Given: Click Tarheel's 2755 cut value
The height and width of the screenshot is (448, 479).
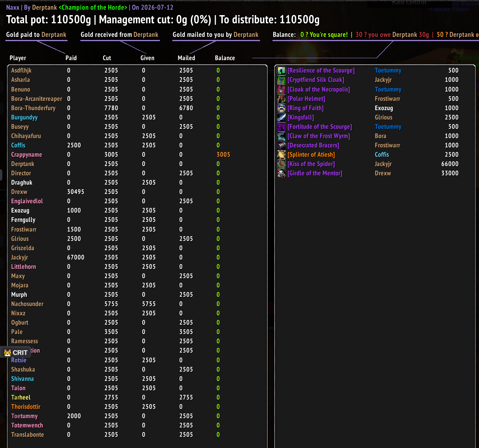Looking at the screenshot, I should click(x=111, y=397).
